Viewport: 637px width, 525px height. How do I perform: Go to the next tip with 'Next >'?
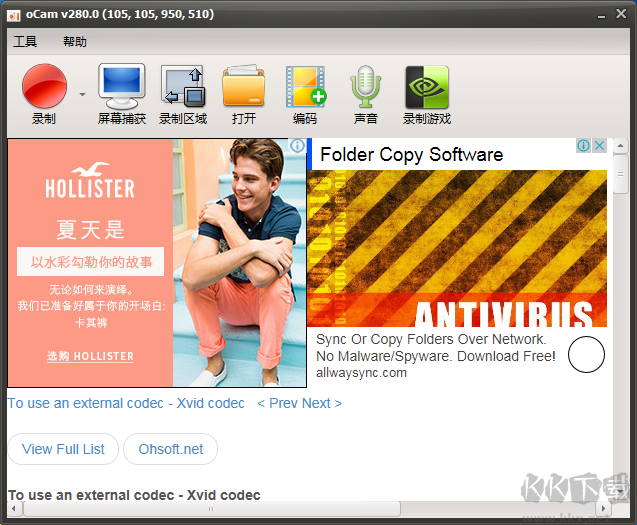(x=322, y=403)
